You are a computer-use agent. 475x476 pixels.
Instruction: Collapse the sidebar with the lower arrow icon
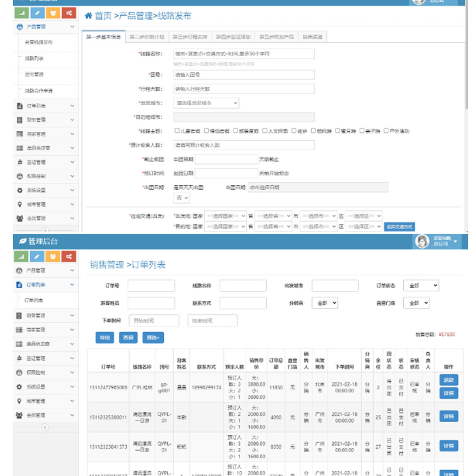[45, 427]
